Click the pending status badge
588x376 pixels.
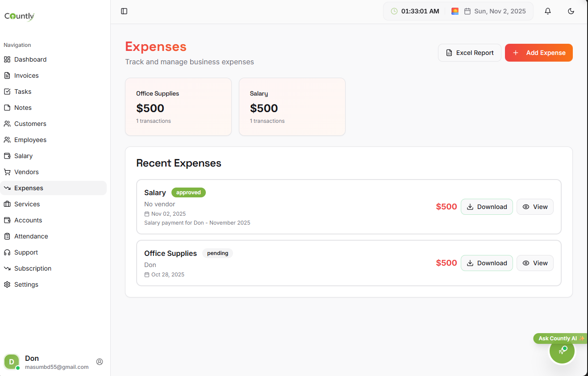tap(217, 253)
